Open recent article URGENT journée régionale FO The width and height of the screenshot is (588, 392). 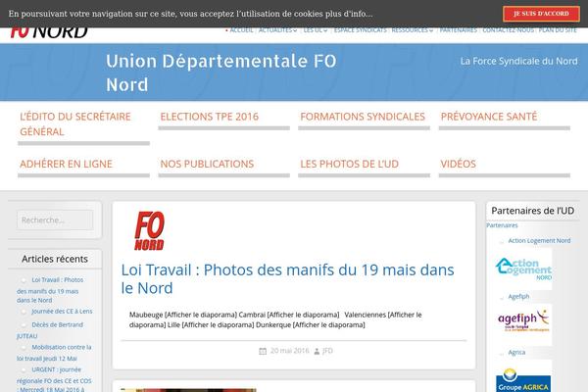[x=54, y=379]
